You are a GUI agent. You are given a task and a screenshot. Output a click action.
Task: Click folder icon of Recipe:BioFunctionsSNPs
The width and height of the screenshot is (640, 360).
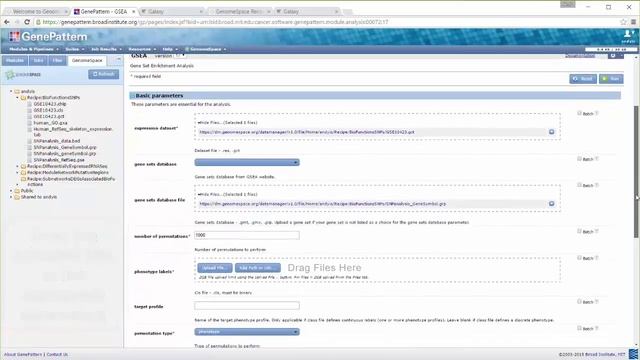(x=23, y=98)
